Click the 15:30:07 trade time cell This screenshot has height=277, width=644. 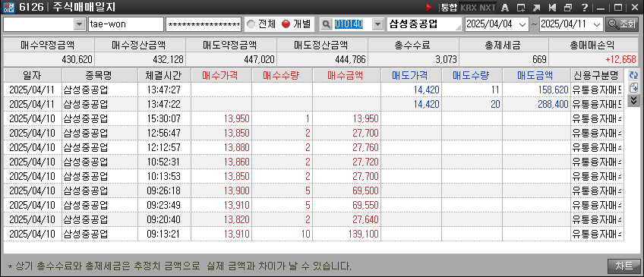point(164,119)
